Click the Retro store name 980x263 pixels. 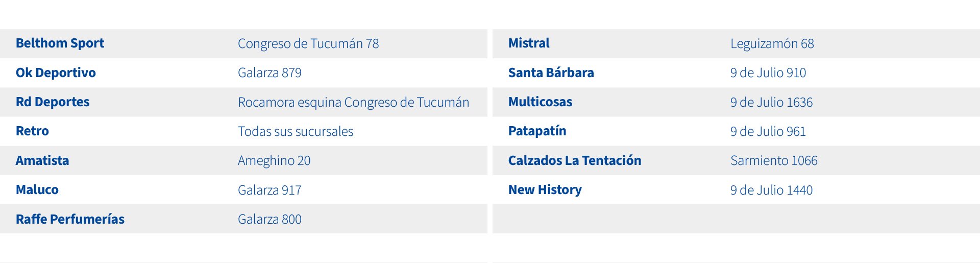(x=32, y=131)
